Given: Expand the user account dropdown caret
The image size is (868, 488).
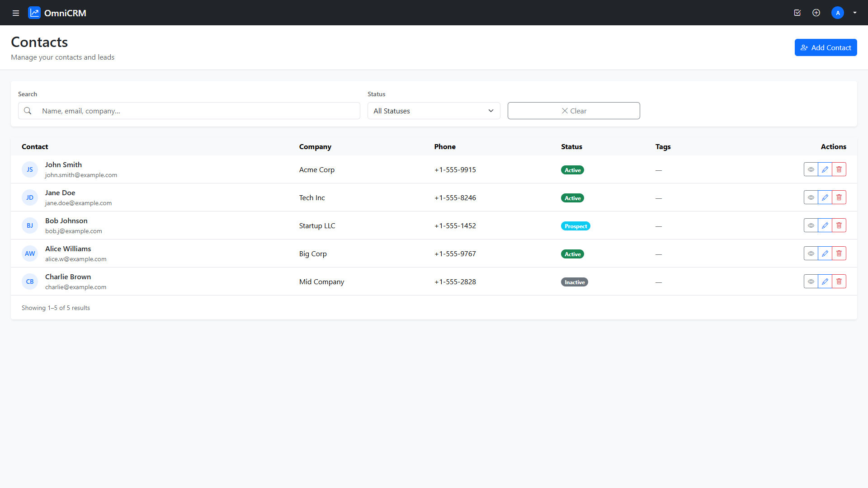Looking at the screenshot, I should [855, 13].
